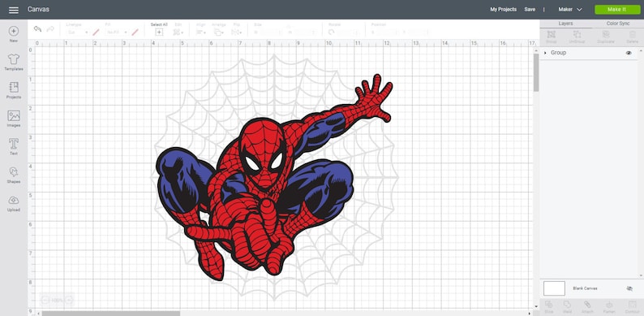Switch to the Layers tab
Viewport: 644px width, 316px height.
565,24
